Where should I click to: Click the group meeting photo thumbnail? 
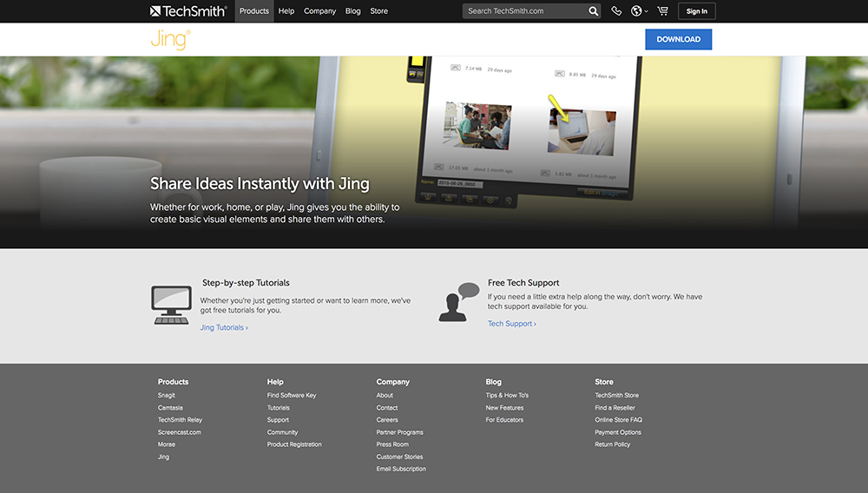pos(477,126)
